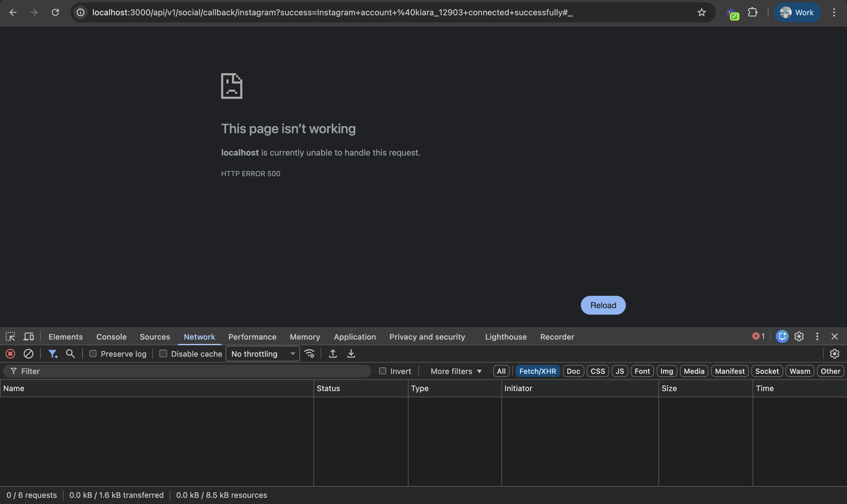The height and width of the screenshot is (504, 847).
Task: Enable the Preserve log checkbox
Action: point(93,353)
